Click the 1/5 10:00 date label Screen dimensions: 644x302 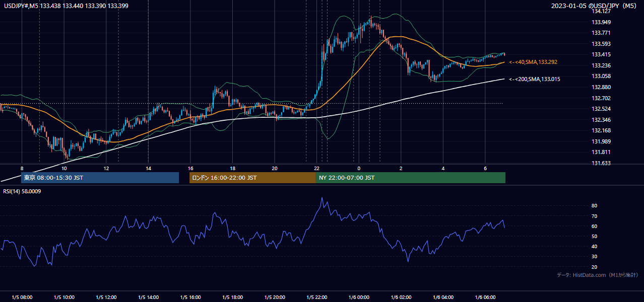[64, 297]
